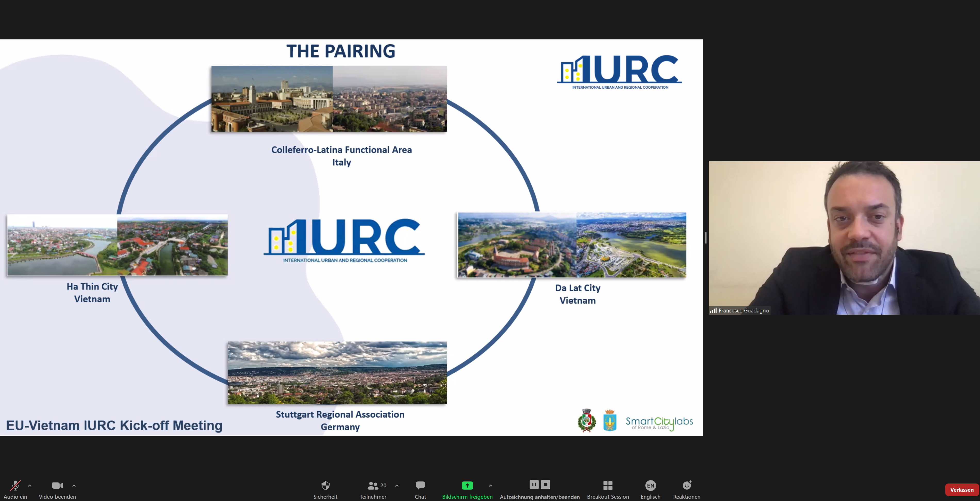Pause the recording
The width and height of the screenshot is (980, 501).
click(534, 484)
